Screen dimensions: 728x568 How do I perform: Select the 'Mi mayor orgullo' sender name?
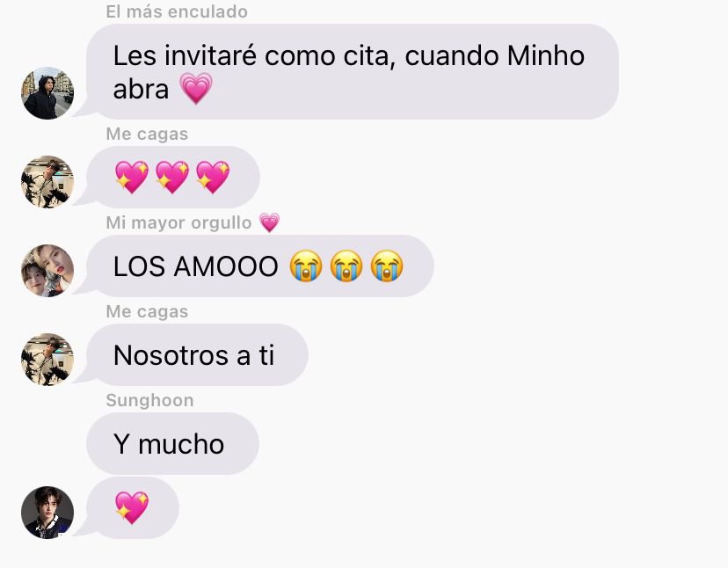178,222
